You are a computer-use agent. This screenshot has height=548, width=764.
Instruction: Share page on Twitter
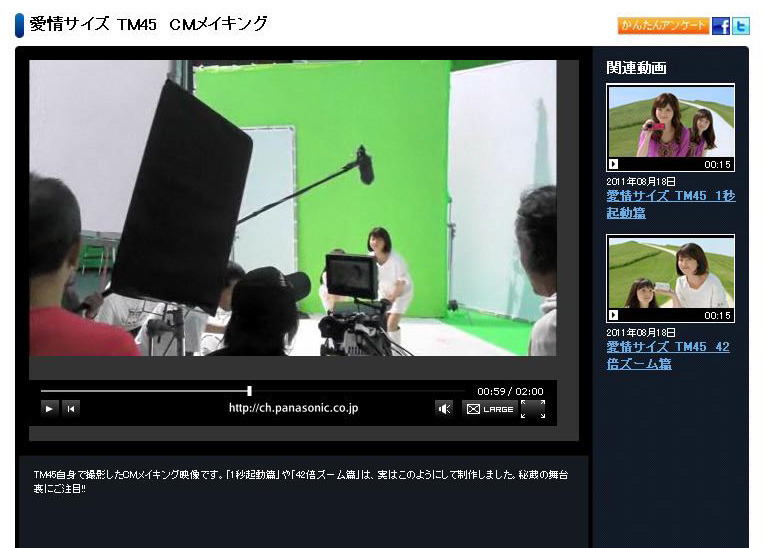(x=741, y=25)
